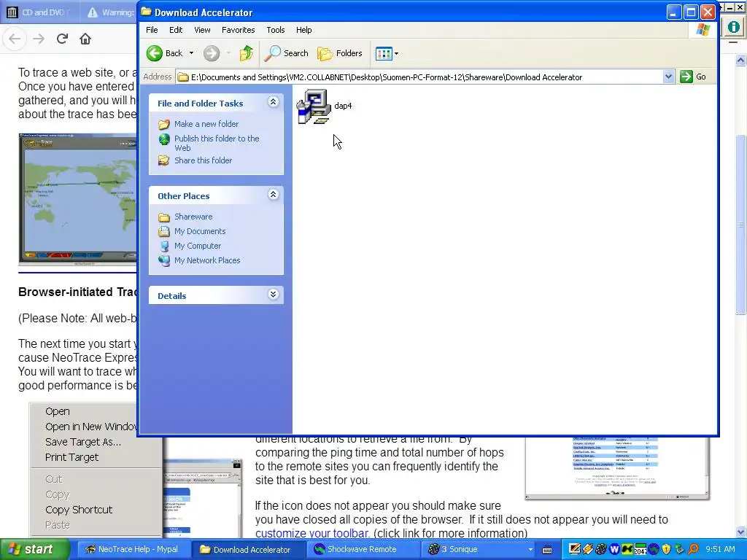Viewport: 747px width, 560px height.
Task: Click Make a new folder
Action: click(206, 124)
